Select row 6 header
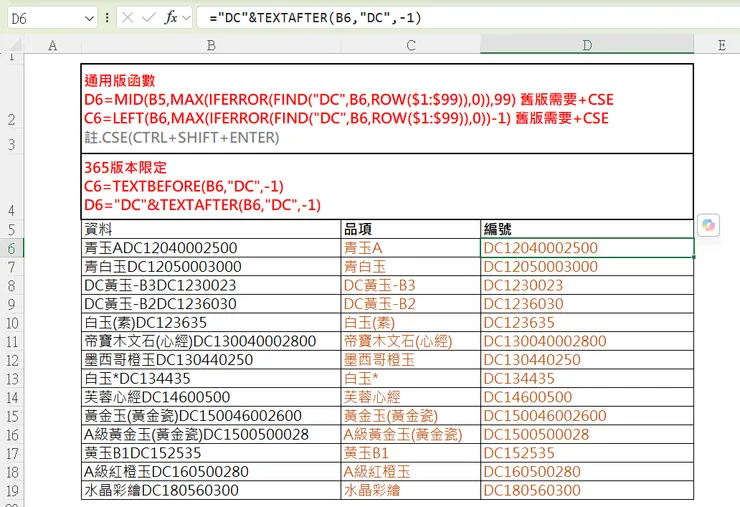This screenshot has height=507, width=740. (x=12, y=248)
